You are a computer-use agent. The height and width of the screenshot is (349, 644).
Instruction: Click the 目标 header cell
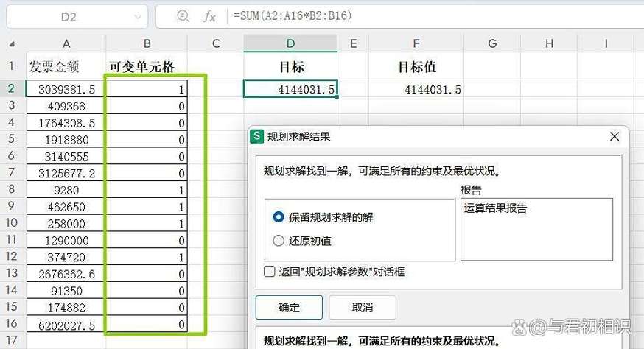290,66
